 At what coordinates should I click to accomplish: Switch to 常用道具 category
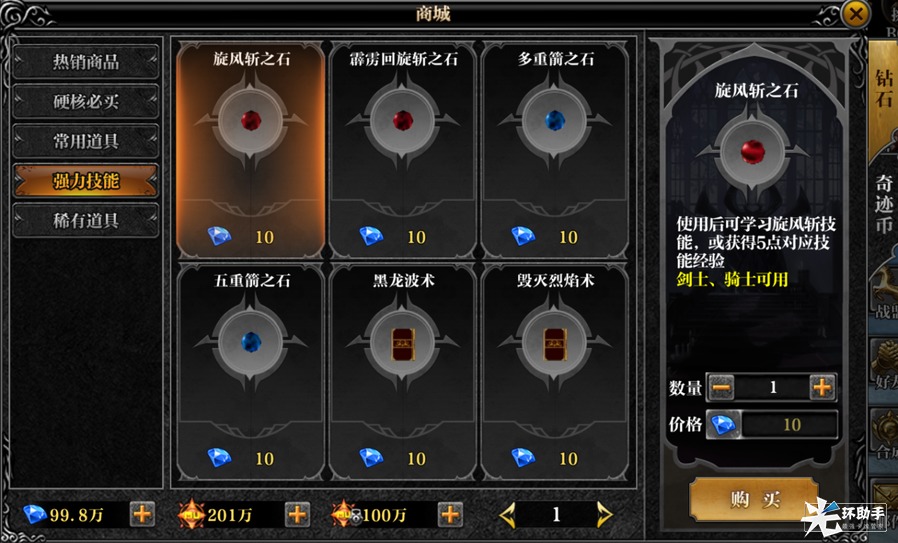click(x=86, y=141)
